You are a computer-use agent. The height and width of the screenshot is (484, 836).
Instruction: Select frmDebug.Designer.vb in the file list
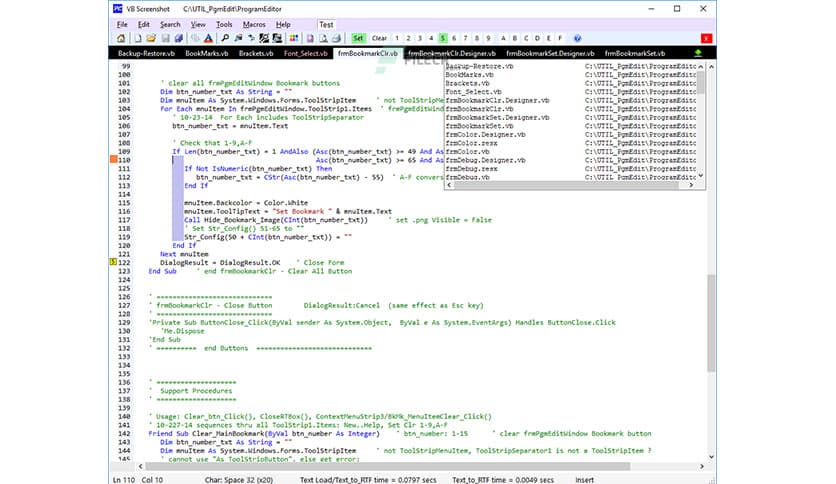click(x=486, y=160)
